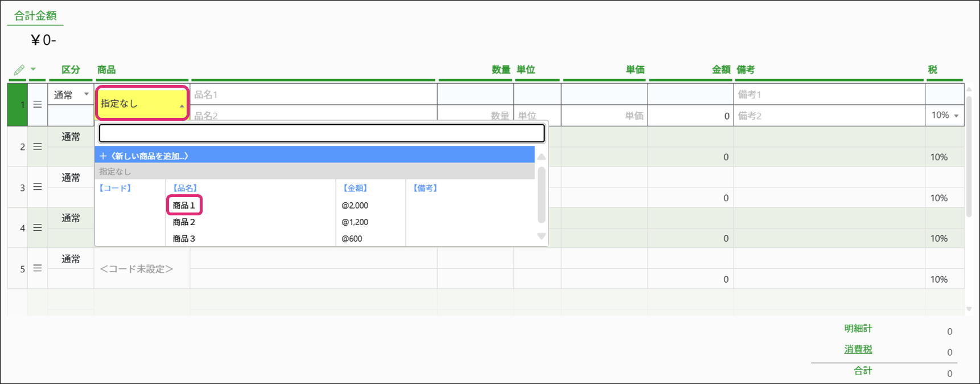Click dropdown list scroll up arrow
The width and height of the screenshot is (980, 384).
[x=541, y=157]
